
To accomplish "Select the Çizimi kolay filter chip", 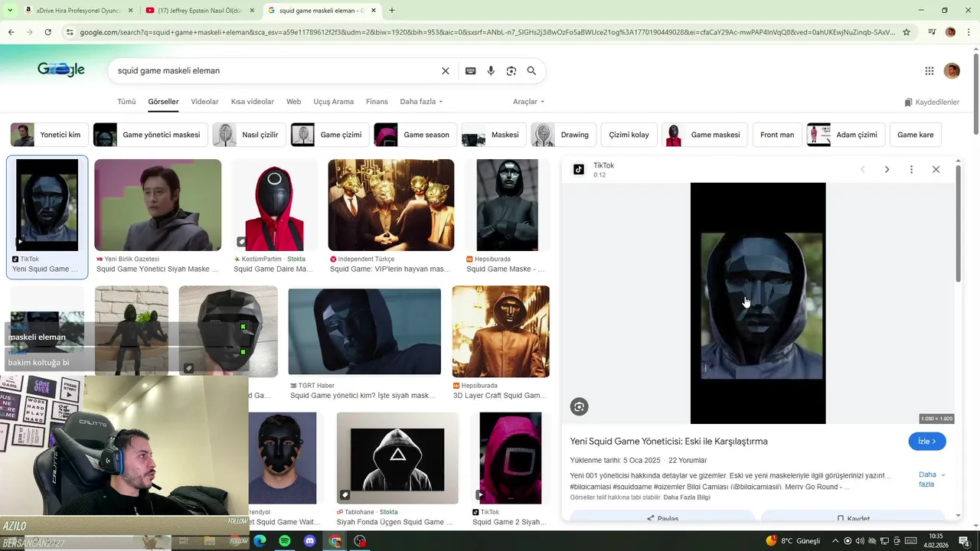I will point(629,135).
